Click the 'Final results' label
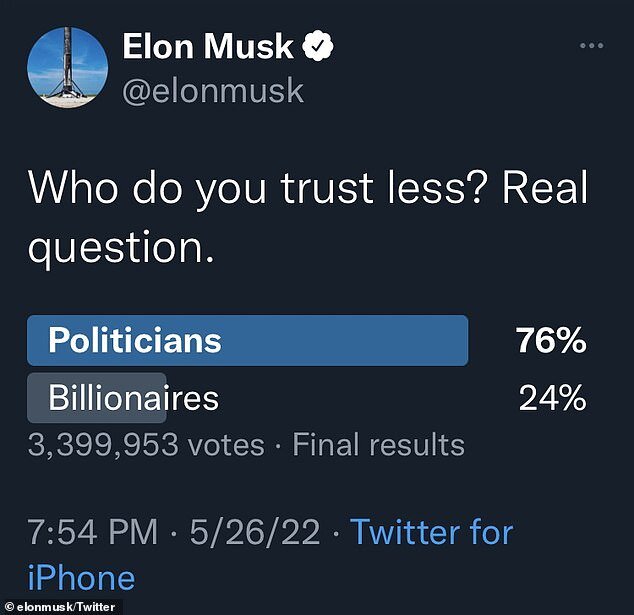 [378, 444]
